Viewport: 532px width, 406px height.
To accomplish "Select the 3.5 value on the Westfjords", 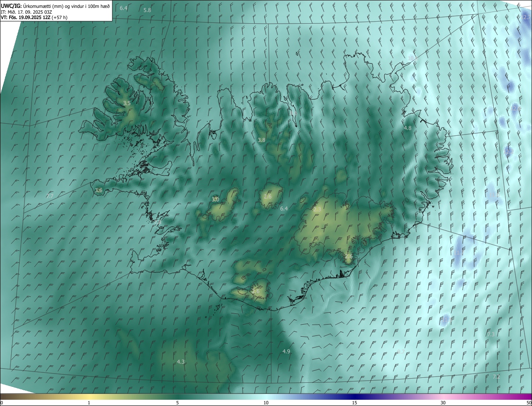I will (127, 103).
